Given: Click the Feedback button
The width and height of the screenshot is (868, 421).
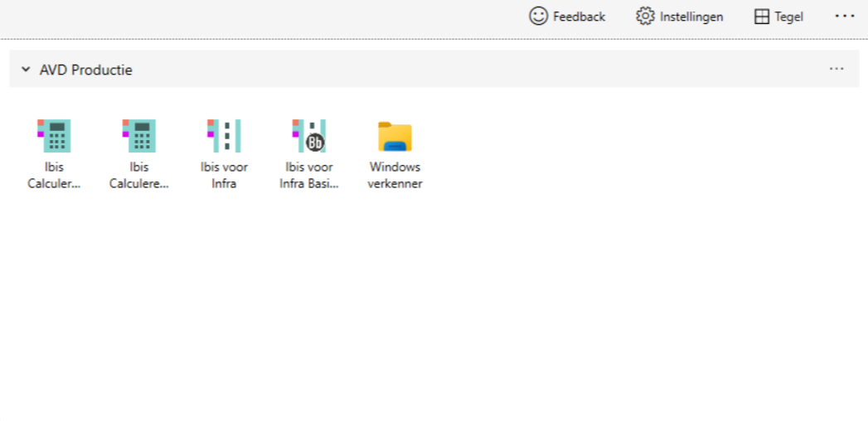Looking at the screenshot, I should coord(567,17).
